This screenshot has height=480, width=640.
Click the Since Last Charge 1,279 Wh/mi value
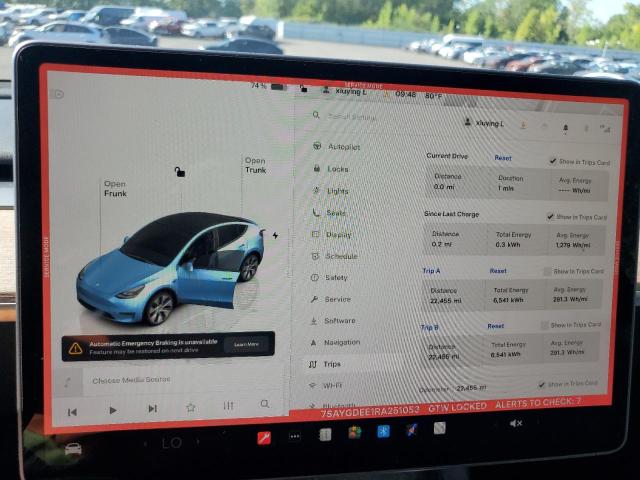point(573,245)
